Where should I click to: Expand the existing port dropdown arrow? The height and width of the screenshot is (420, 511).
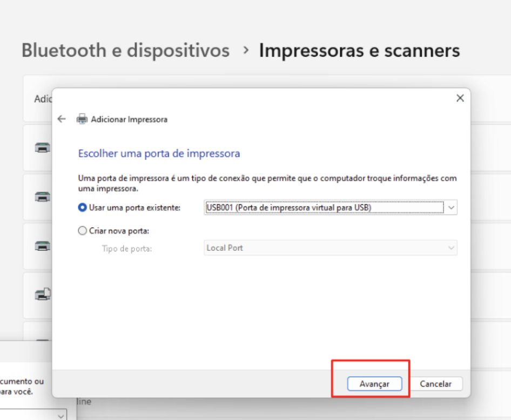[451, 208]
